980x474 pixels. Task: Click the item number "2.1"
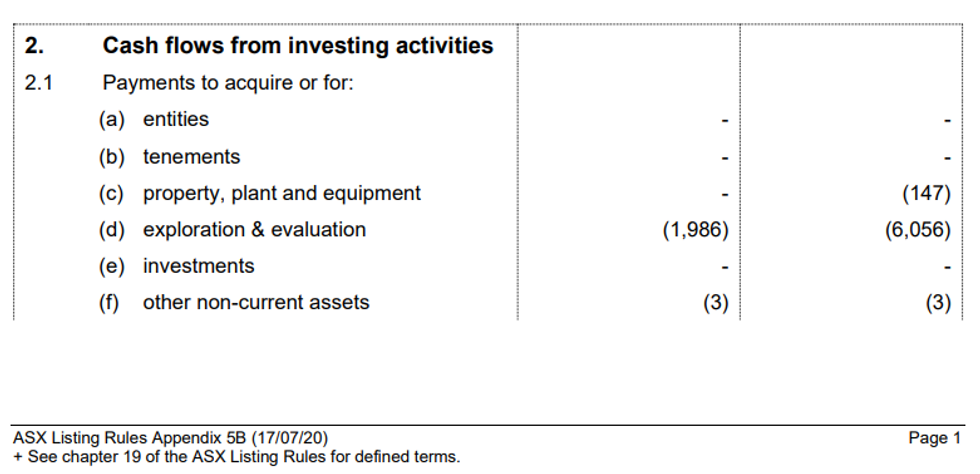[38, 83]
